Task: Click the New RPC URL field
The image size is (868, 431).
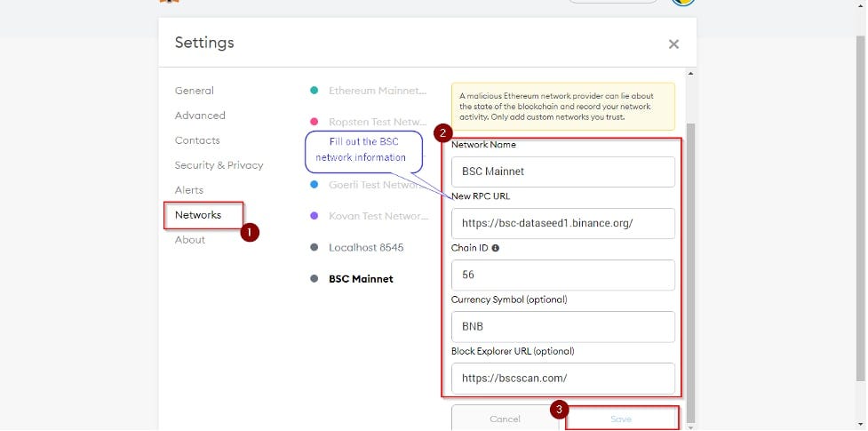Action: [x=563, y=223]
